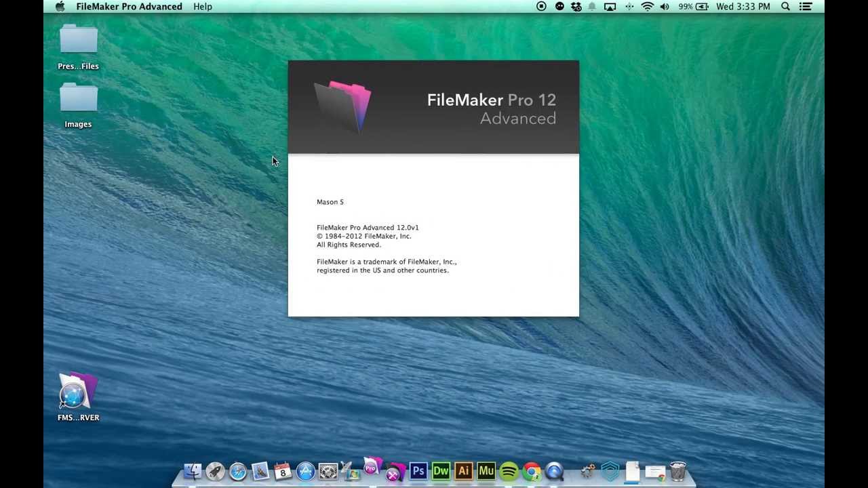Click the "© 1984-2012 FileMaker, Inc." line

pyautogui.click(x=364, y=236)
